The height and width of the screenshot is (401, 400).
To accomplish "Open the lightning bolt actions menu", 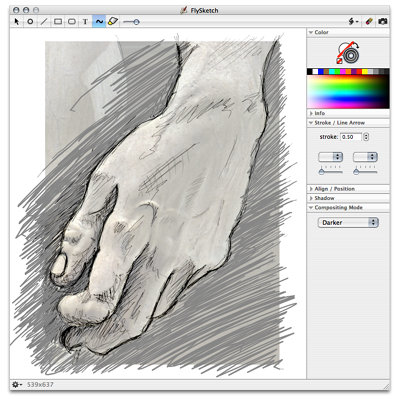I will tap(353, 22).
